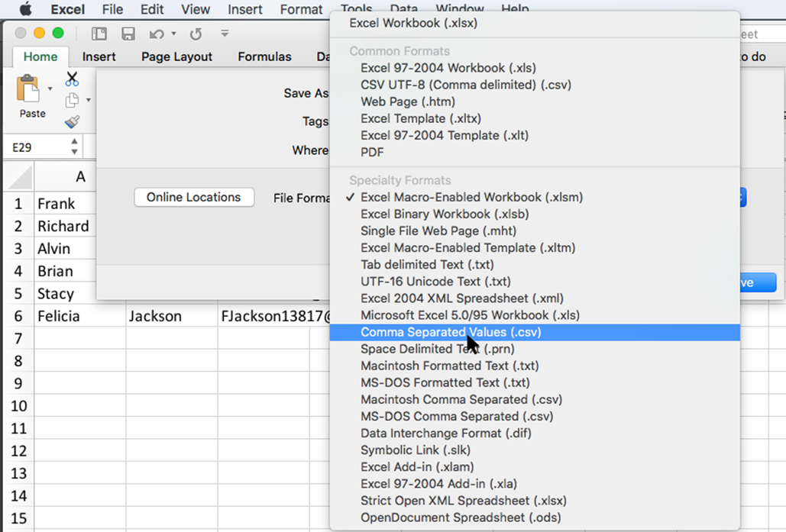
Task: Select Excel 97-2004 Template (.xlt) format
Action: pos(535,135)
